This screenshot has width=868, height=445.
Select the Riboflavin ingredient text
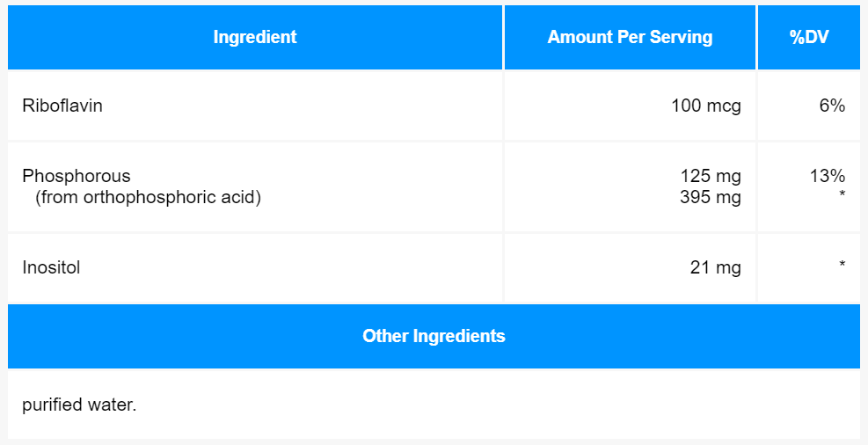pyautogui.click(x=62, y=106)
